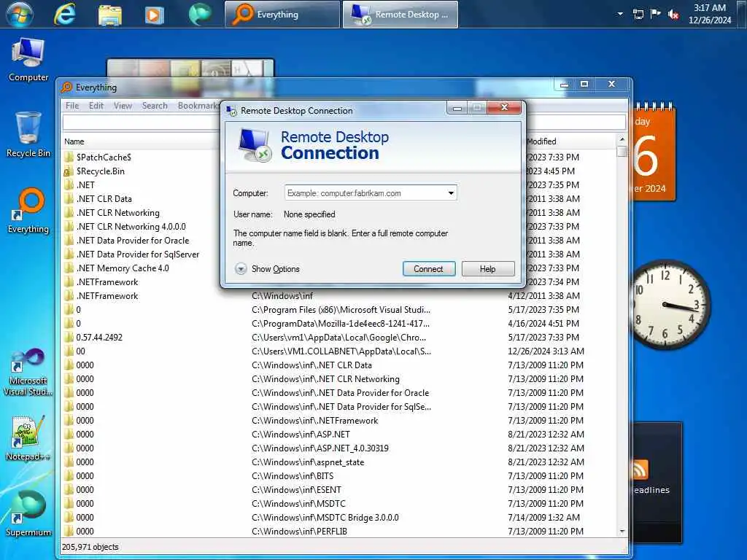The image size is (747, 560).
Task: Select .NET CLR Networking 4.0.0.0 row
Action: (x=141, y=227)
